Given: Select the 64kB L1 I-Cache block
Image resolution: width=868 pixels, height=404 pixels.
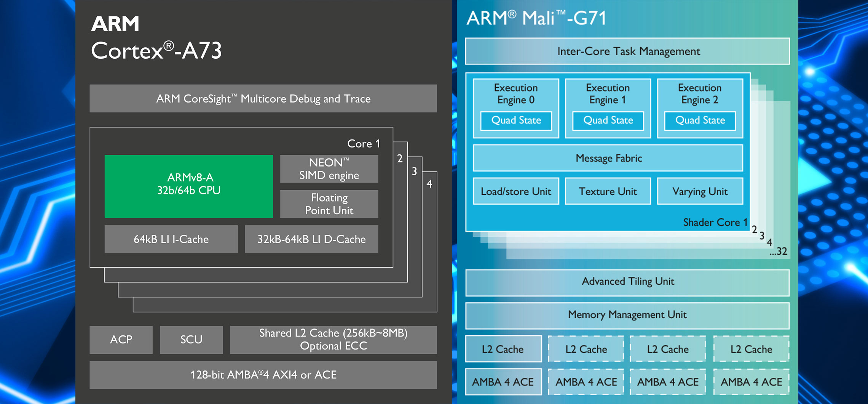Looking at the screenshot, I should click(171, 239).
